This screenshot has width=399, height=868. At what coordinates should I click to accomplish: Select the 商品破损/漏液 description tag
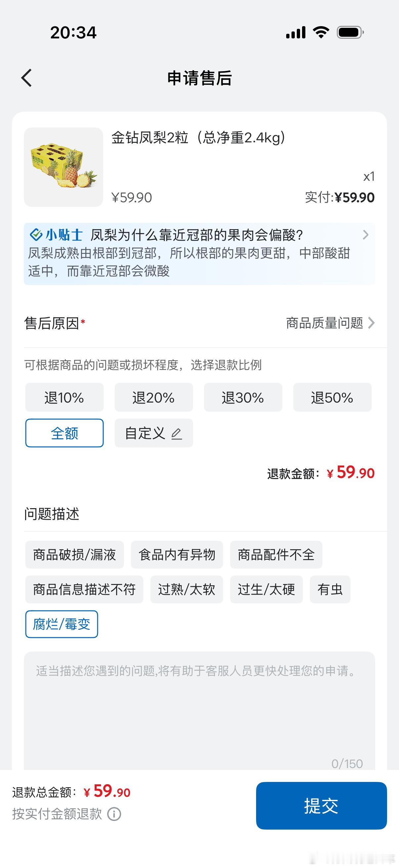click(x=74, y=555)
